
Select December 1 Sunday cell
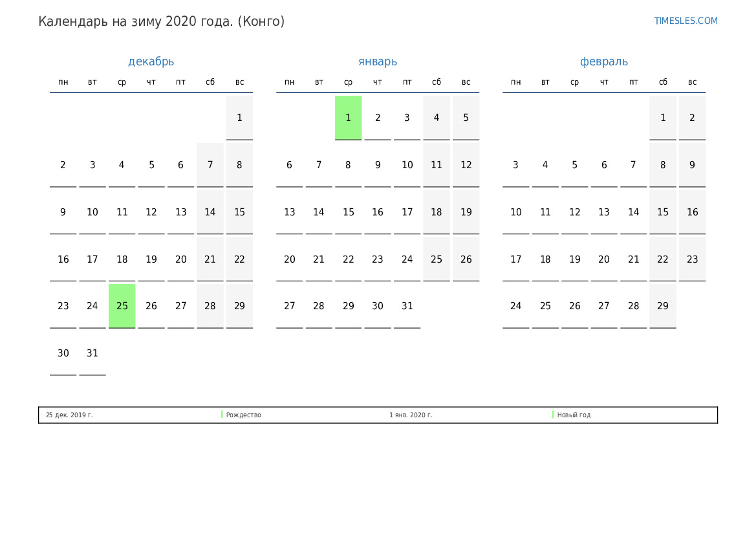coord(240,118)
